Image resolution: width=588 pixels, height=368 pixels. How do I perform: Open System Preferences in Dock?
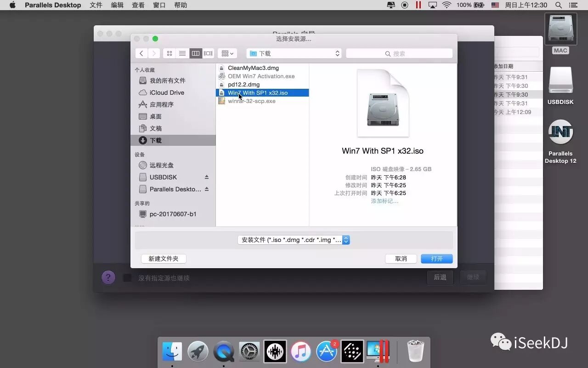[x=249, y=352]
